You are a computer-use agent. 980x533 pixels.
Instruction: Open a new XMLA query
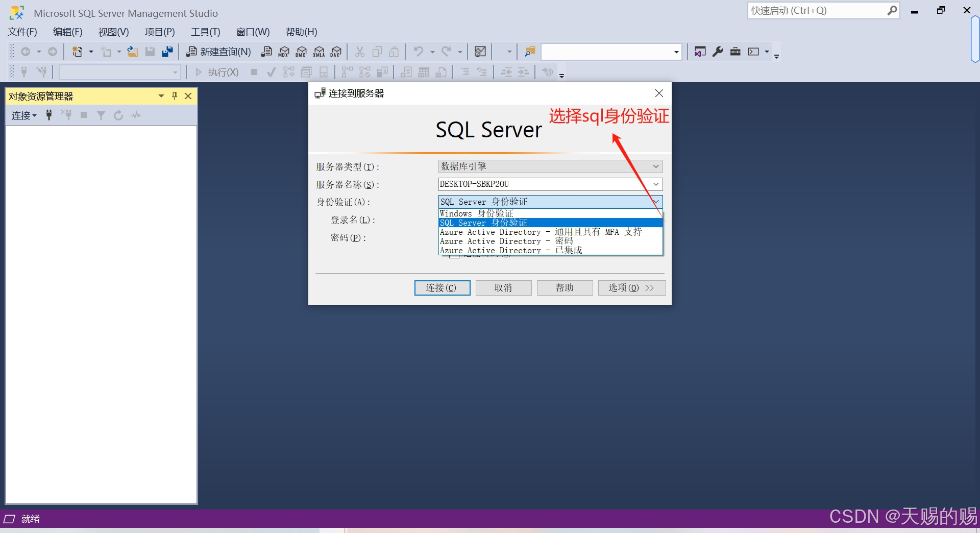[319, 52]
